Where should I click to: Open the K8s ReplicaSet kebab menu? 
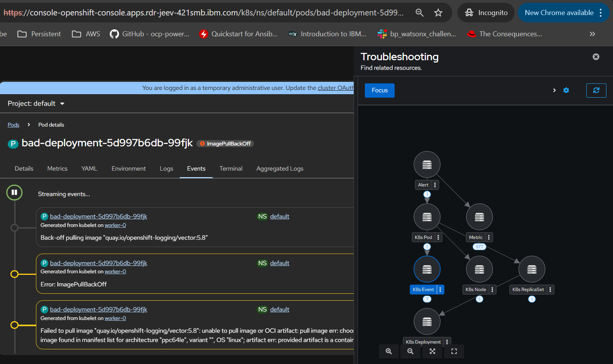point(550,290)
